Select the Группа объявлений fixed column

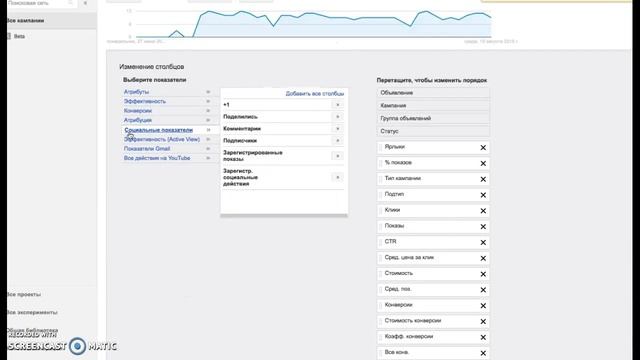[433, 118]
